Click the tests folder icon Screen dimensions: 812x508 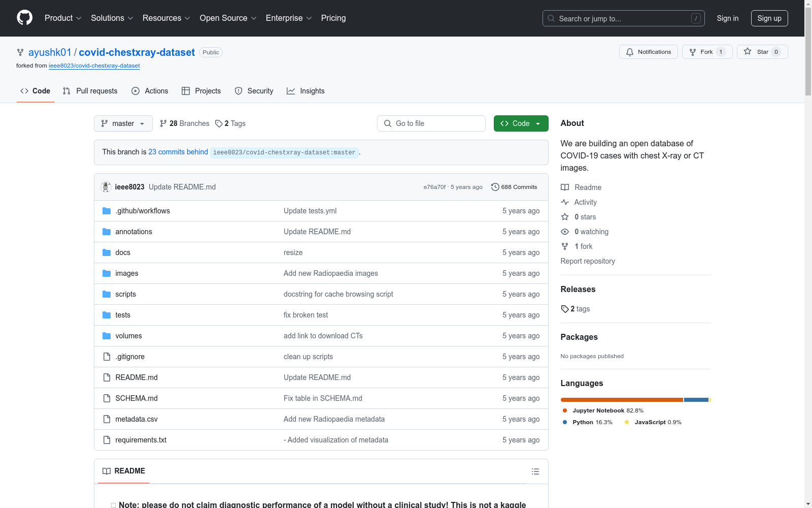107,315
